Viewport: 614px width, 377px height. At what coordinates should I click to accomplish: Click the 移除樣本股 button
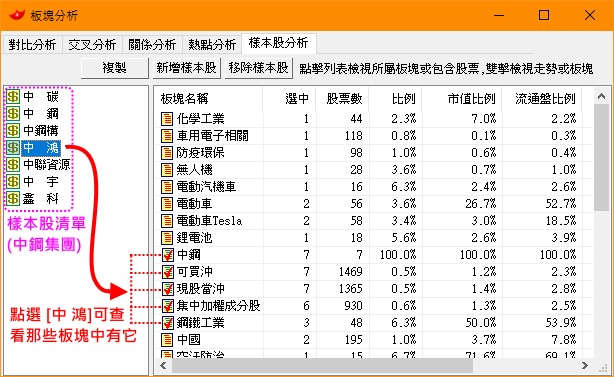(x=258, y=68)
